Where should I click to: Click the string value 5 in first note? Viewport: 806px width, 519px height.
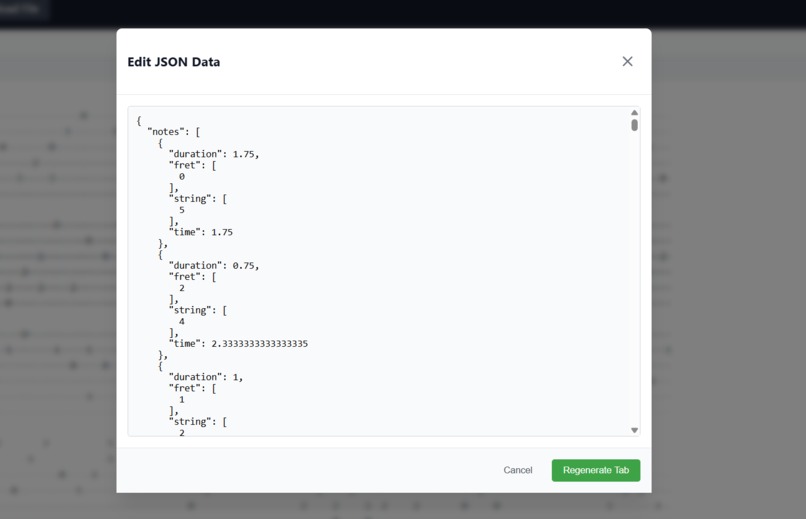pos(182,210)
